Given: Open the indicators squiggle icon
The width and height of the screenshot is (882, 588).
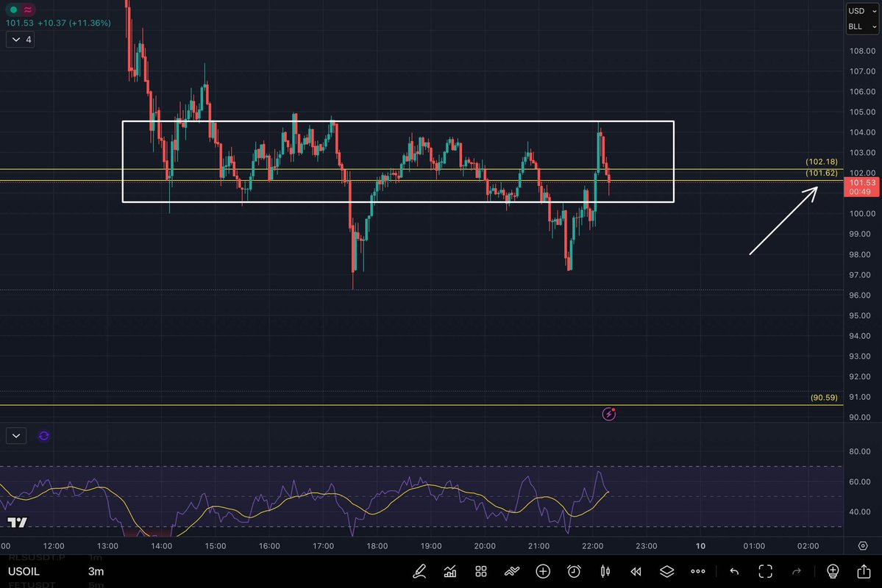Looking at the screenshot, I should click(512, 571).
